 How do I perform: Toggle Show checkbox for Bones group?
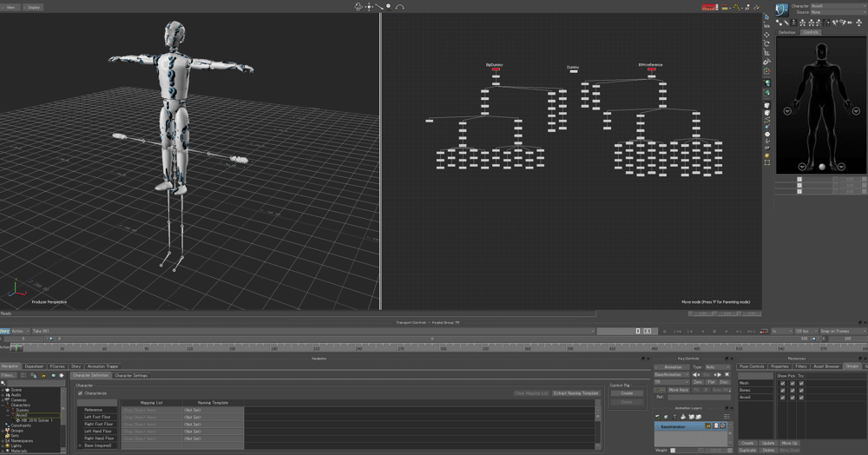coord(782,390)
